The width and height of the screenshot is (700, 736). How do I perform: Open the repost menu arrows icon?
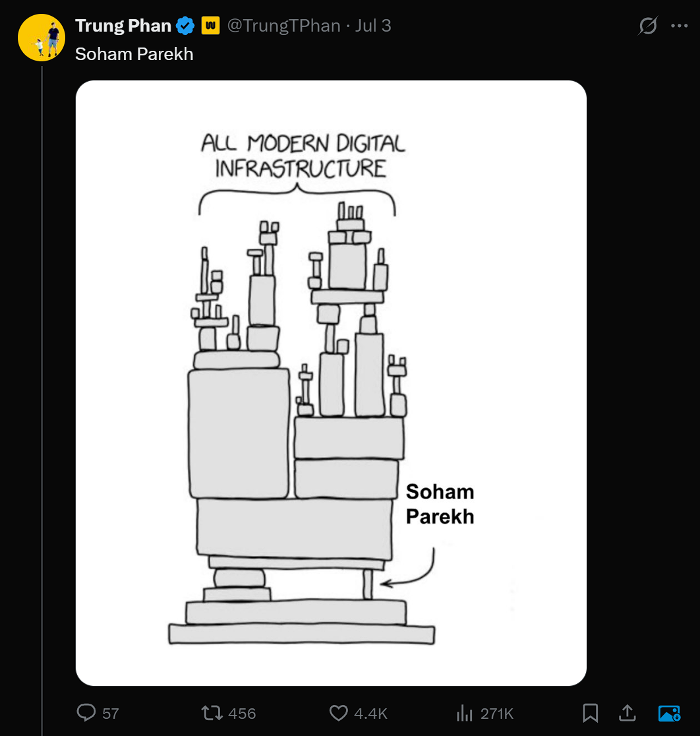pyautogui.click(x=212, y=713)
